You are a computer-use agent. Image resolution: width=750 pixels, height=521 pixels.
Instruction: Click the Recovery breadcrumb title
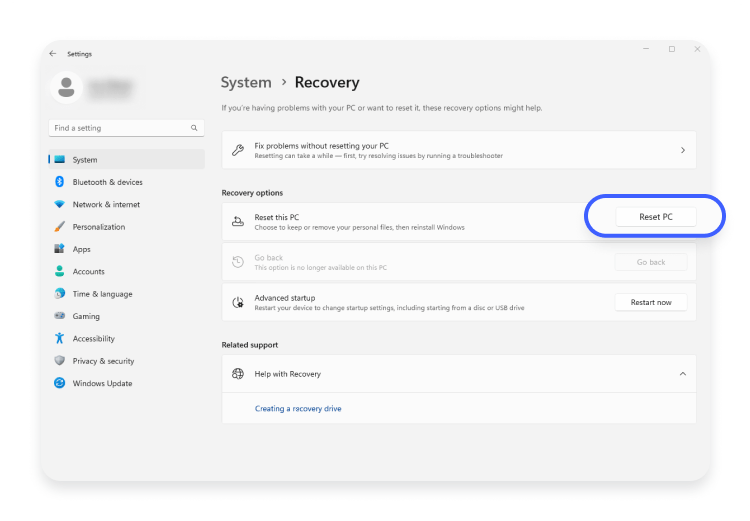(x=327, y=82)
